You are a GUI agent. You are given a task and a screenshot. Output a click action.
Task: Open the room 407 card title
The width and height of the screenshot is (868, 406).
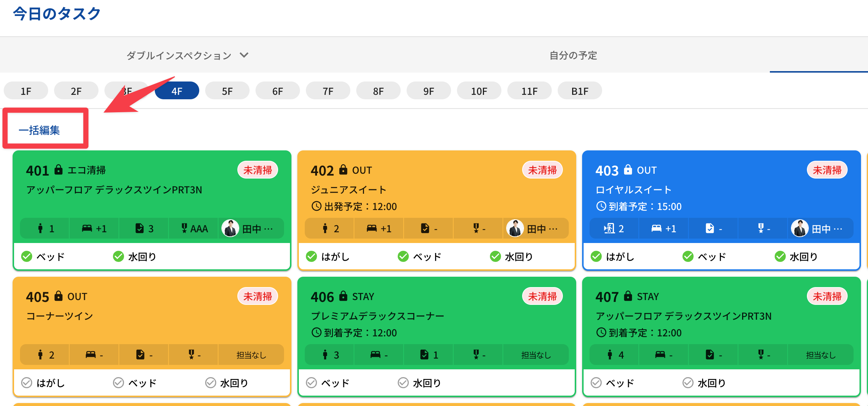click(607, 296)
